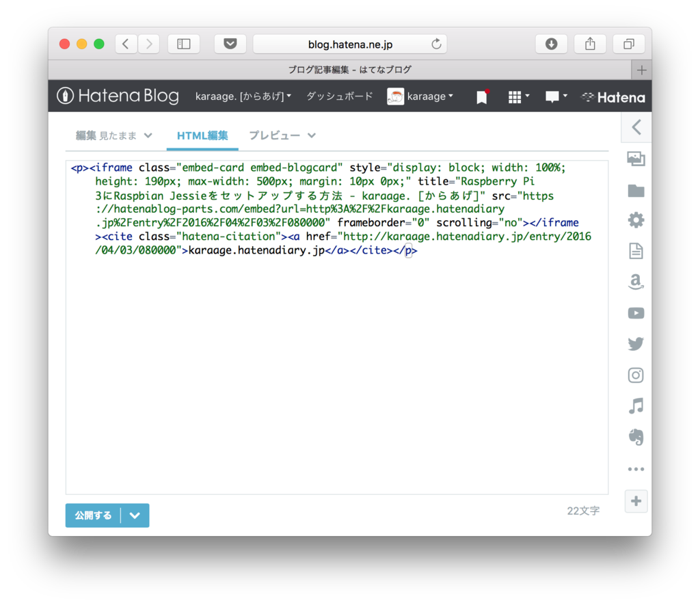Add a new Safari tab
Image resolution: width=700 pixels, height=605 pixels.
click(x=641, y=70)
